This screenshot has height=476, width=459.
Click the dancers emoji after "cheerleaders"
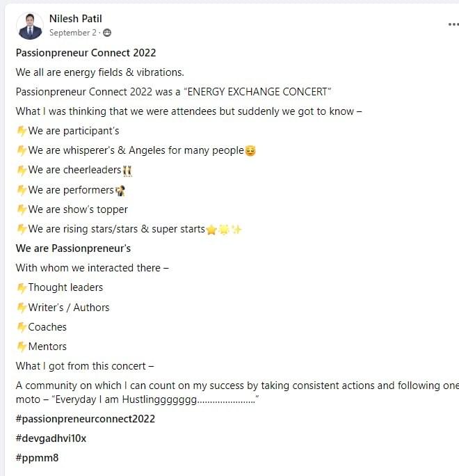pos(127,170)
